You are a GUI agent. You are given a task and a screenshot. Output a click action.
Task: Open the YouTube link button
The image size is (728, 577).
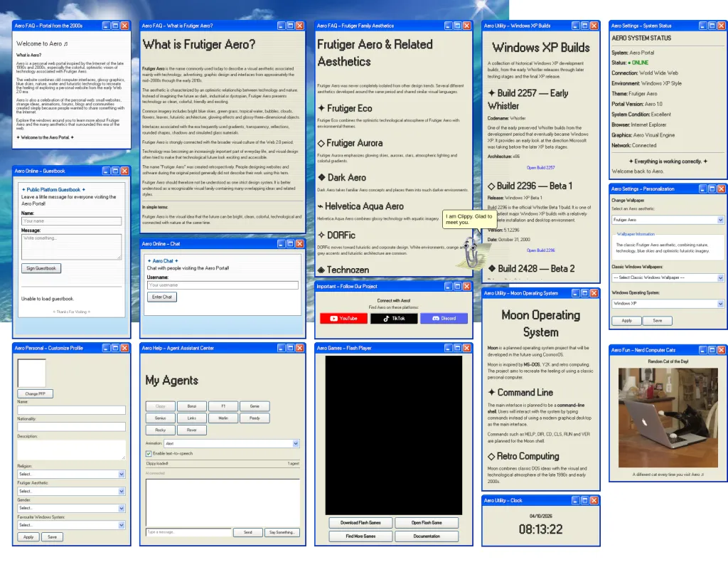pyautogui.click(x=343, y=318)
